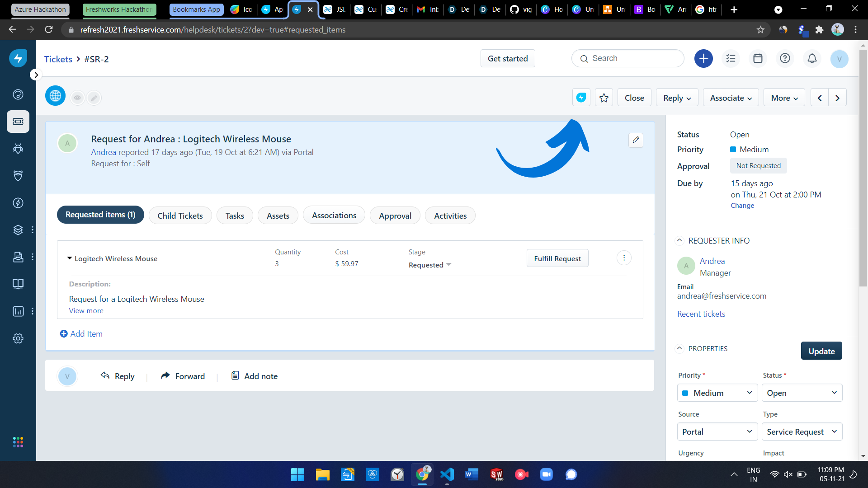Toggle the eye watcher icon
This screenshot has width=868, height=488.
[x=77, y=98]
